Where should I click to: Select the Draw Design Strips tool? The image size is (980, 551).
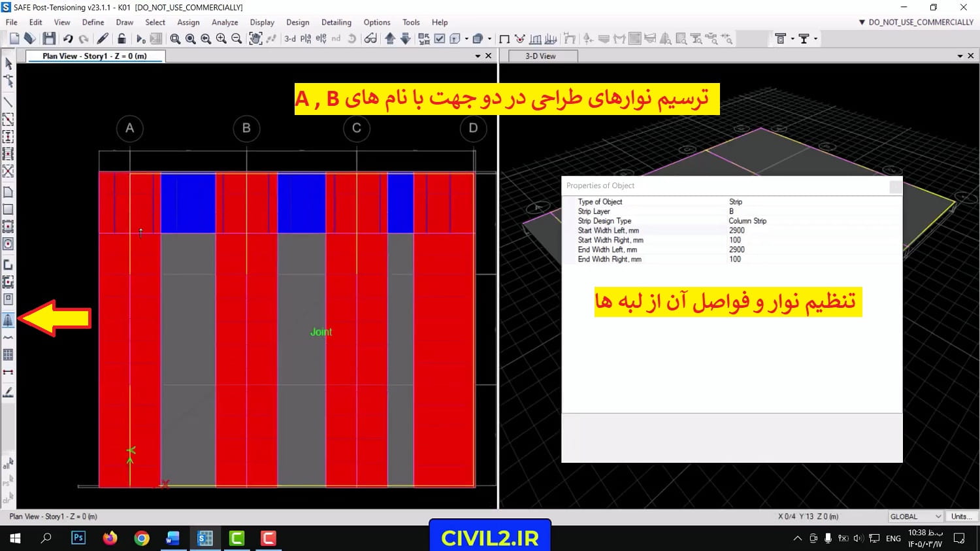[x=8, y=320]
